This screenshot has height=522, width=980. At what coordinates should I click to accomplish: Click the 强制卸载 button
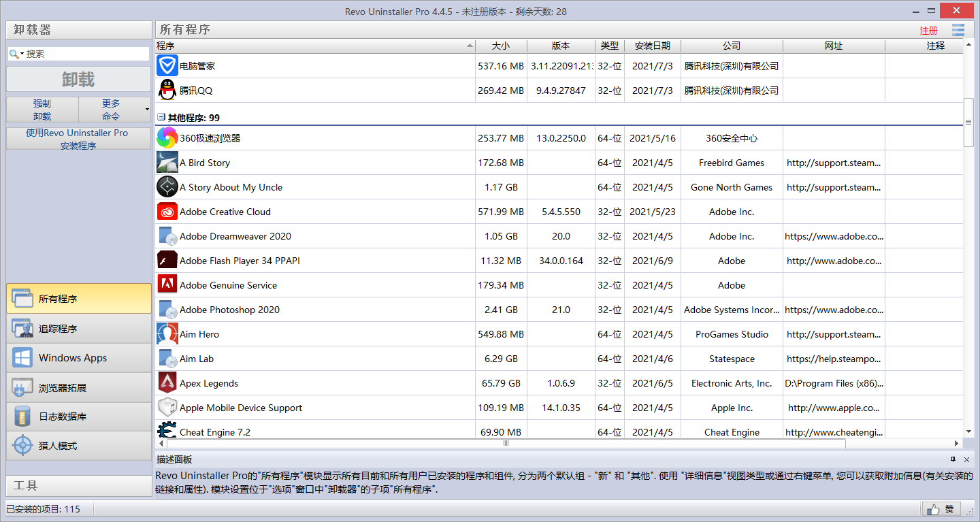tap(42, 110)
